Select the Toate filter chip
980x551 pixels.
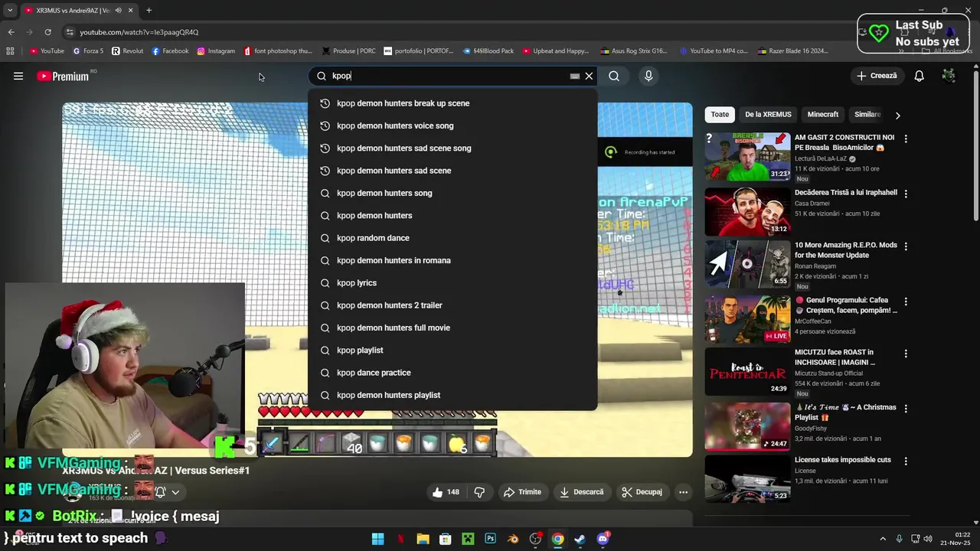720,114
